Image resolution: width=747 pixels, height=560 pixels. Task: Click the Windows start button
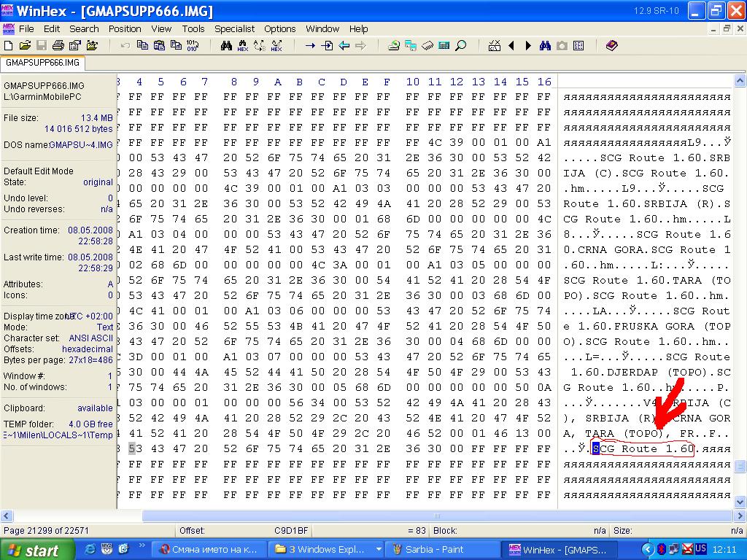(36, 549)
